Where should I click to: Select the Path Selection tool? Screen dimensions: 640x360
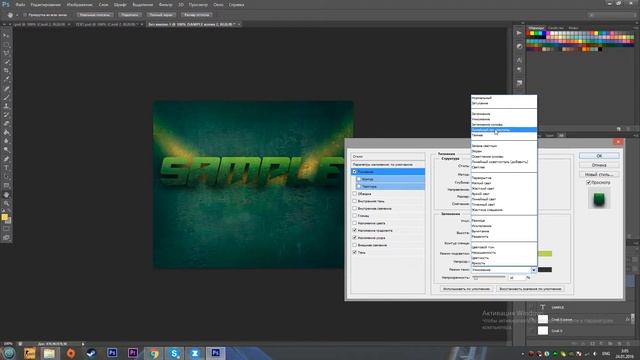coord(6,176)
